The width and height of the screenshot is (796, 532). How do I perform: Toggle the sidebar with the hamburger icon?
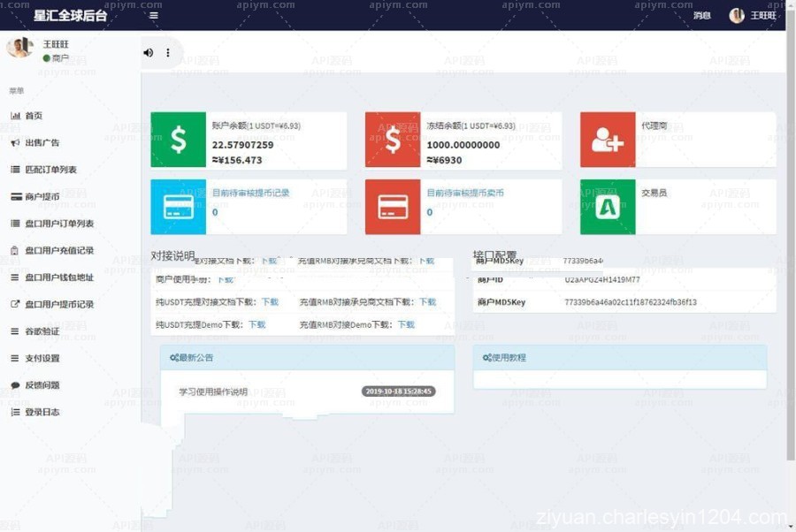pos(154,15)
